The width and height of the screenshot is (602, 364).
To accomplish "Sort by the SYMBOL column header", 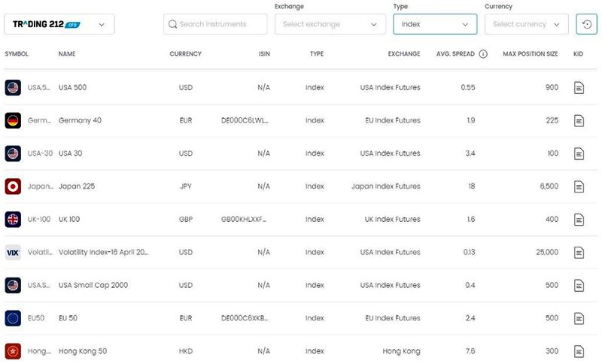I will 17,54.
